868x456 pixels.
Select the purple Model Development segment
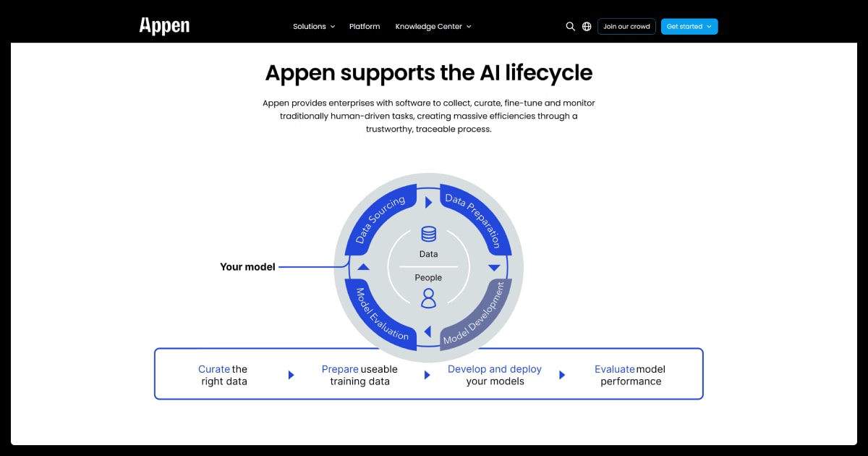[x=477, y=316]
